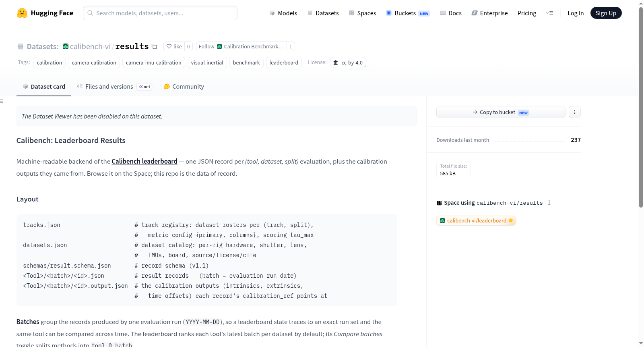Click the Layout heading
The width and height of the screenshot is (644, 347).
[27, 199]
